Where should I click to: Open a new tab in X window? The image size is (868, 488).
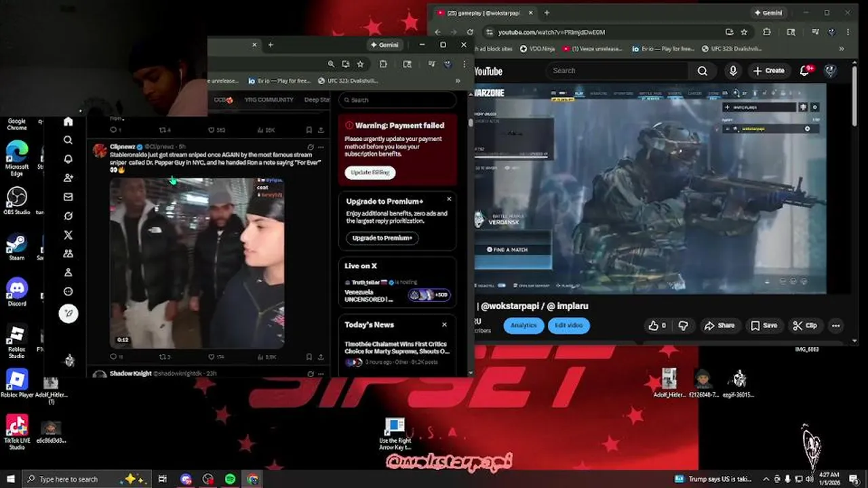coord(271,45)
